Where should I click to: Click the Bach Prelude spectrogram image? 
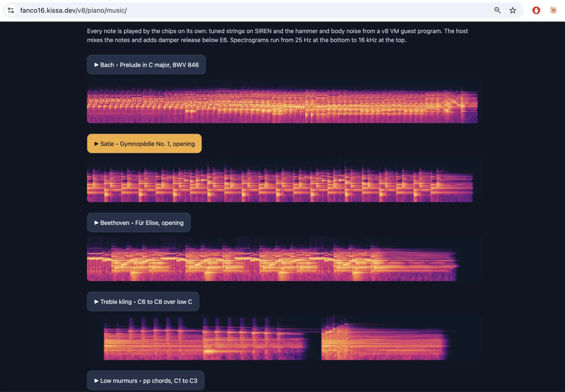285,101
